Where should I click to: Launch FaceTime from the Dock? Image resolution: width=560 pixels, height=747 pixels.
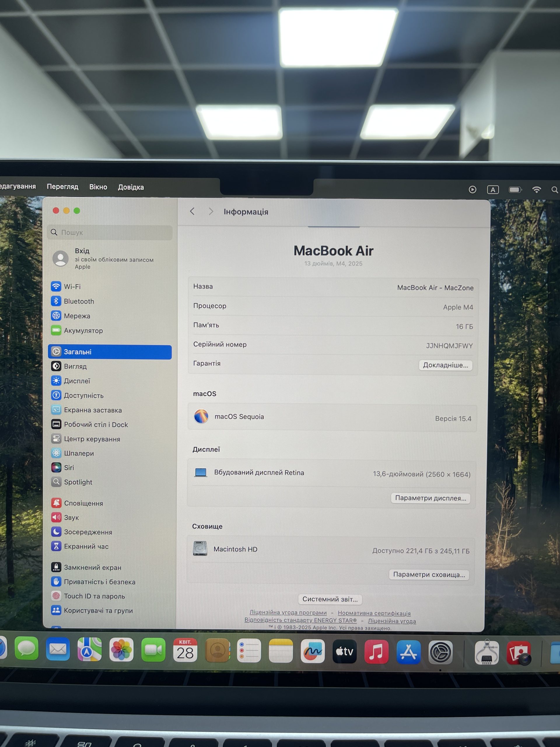click(x=153, y=650)
